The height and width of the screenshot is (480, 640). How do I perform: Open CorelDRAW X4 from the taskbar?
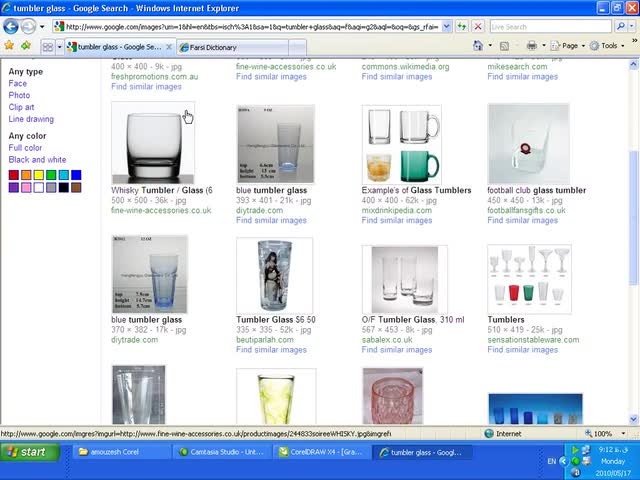click(322, 452)
